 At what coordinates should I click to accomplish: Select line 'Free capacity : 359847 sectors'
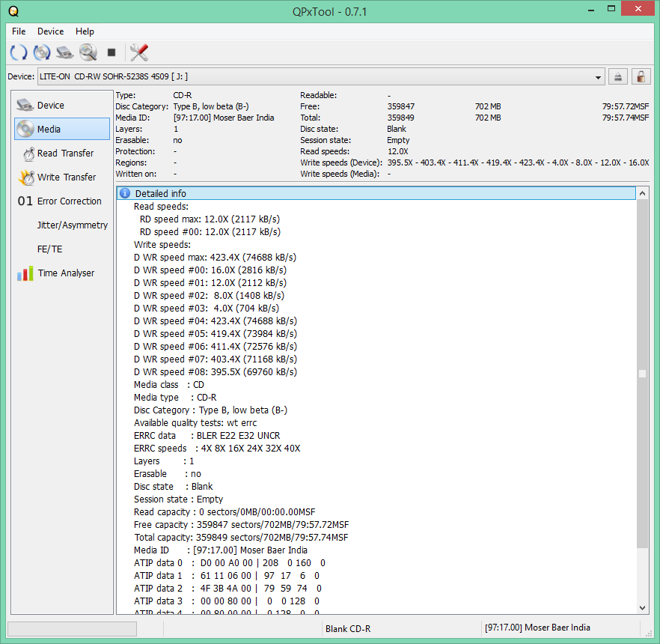(241, 525)
